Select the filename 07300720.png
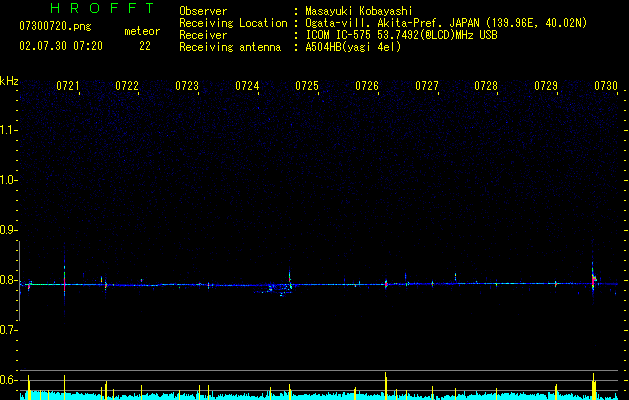The height and width of the screenshot is (400, 629). 55,27
